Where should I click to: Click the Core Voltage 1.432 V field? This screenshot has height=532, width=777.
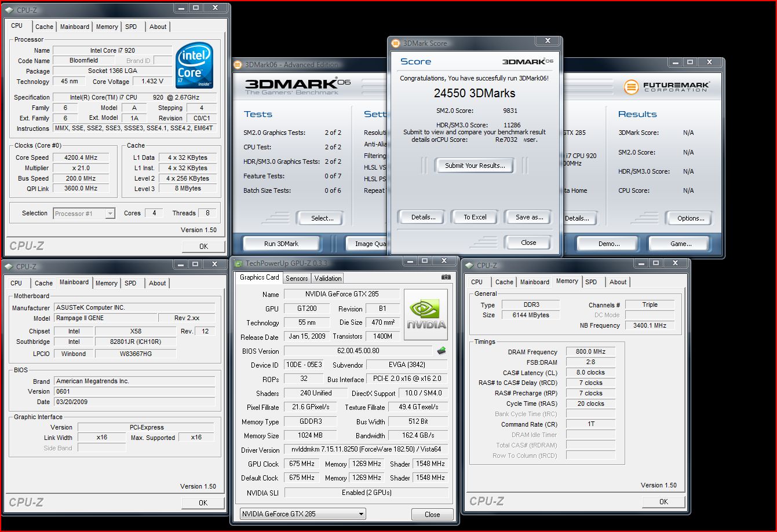[152, 82]
